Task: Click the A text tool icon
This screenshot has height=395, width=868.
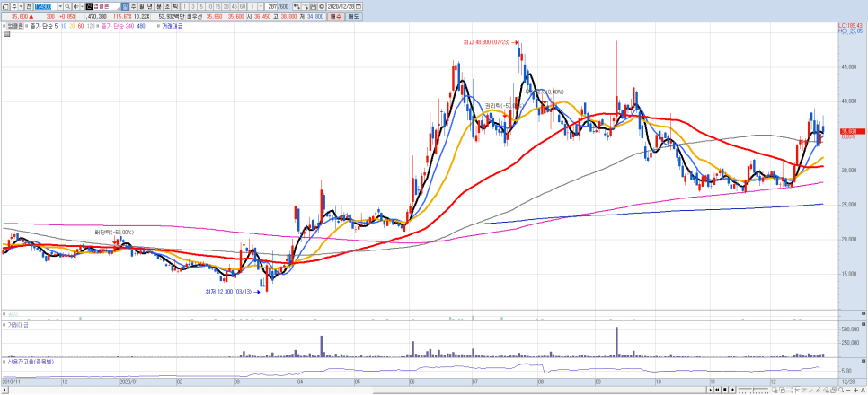Action: pos(863,390)
